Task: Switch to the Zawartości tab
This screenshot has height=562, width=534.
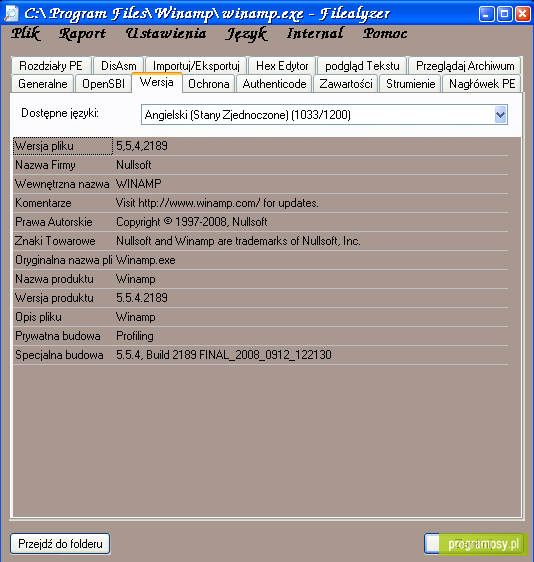Action: point(346,84)
